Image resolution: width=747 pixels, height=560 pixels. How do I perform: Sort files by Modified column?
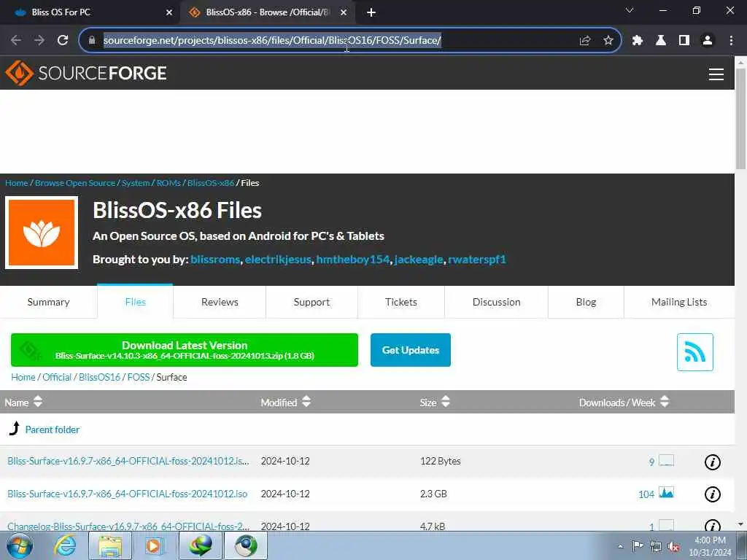[x=286, y=402]
